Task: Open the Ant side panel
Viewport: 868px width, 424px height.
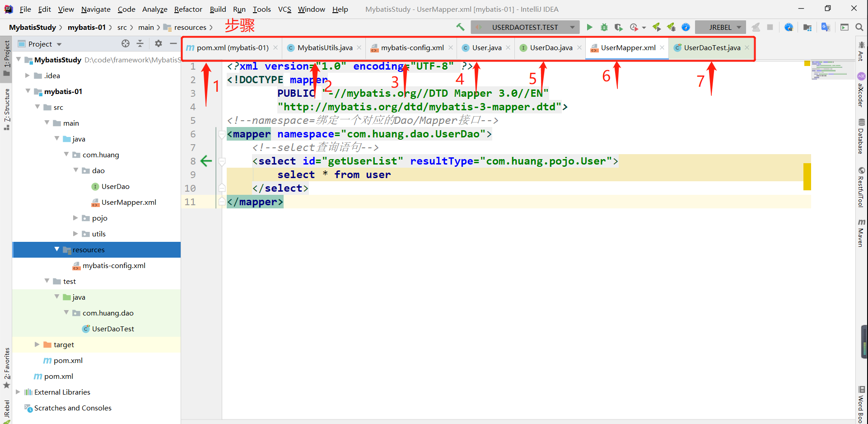Action: [861, 51]
